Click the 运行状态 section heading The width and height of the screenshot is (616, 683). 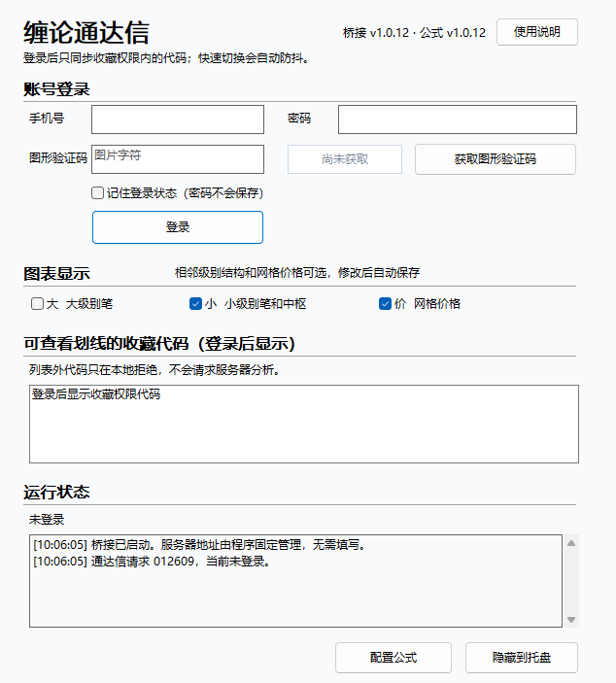[x=56, y=493]
